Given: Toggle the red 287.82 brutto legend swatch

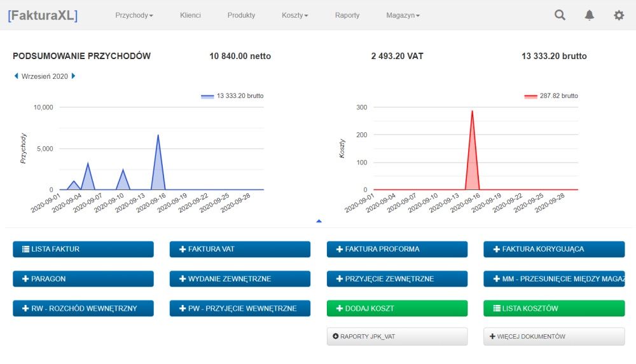Looking at the screenshot, I should coord(530,96).
